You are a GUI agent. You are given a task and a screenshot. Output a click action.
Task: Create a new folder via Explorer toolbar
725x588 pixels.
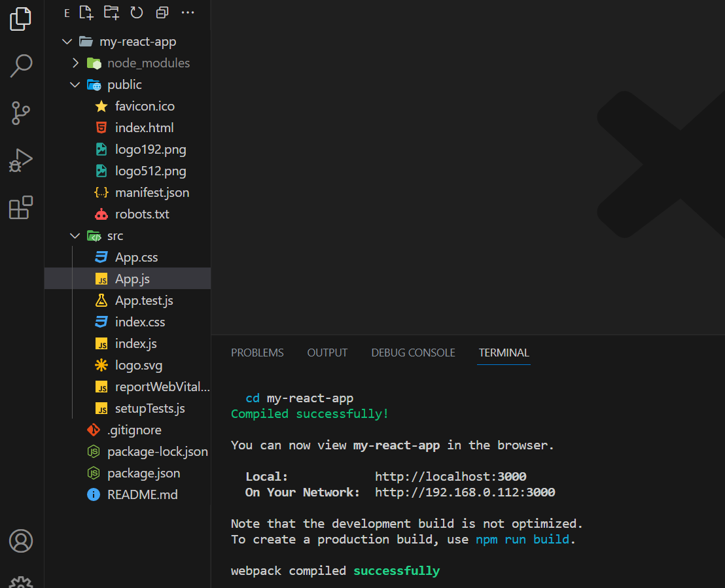(111, 12)
